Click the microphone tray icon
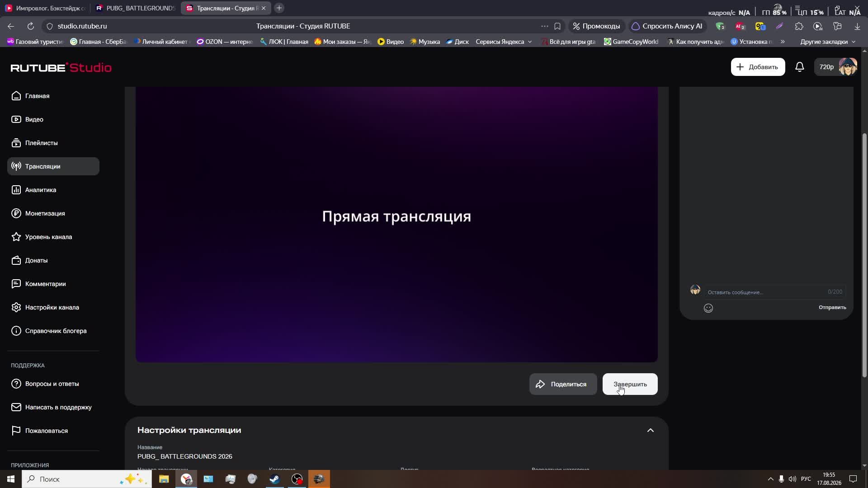The height and width of the screenshot is (488, 868). pos(781,479)
